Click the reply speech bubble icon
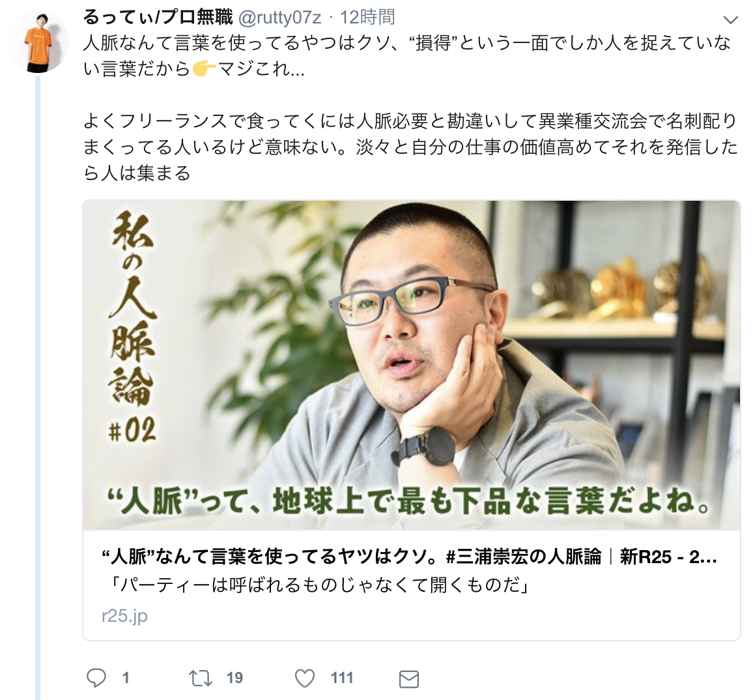 point(96,678)
